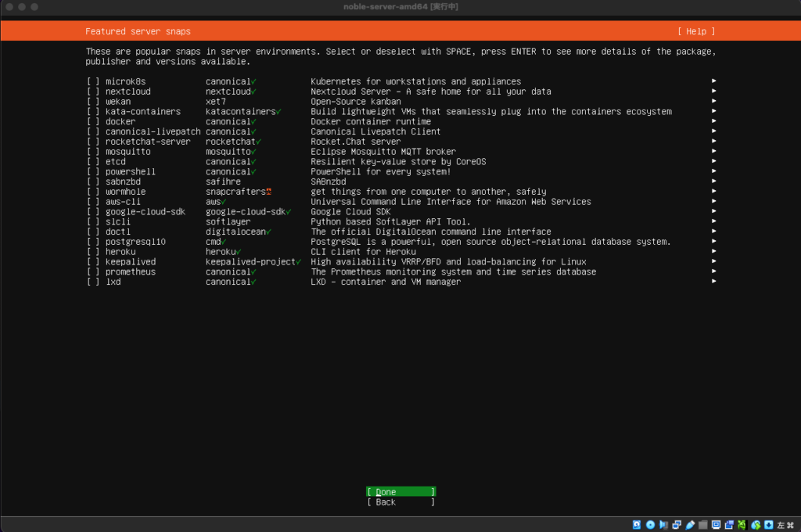
Task: Click the description 'Docker container runtime'
Action: click(371, 121)
